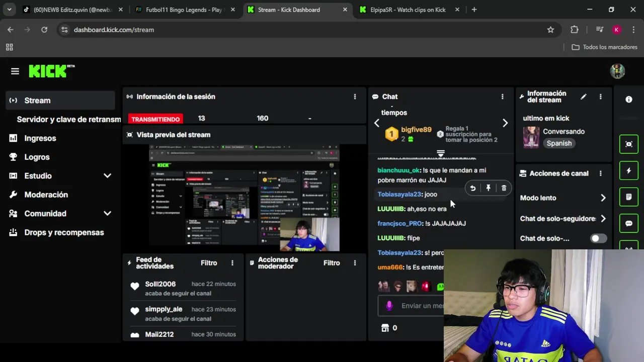Open the Chat panel three-dot menu
This screenshot has height=362, width=644.
502,97
